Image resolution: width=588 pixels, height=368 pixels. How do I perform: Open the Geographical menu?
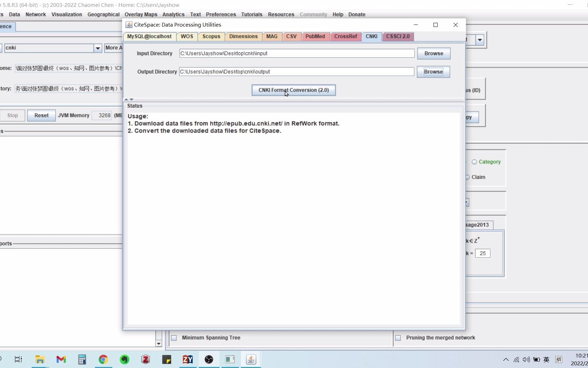tap(103, 14)
